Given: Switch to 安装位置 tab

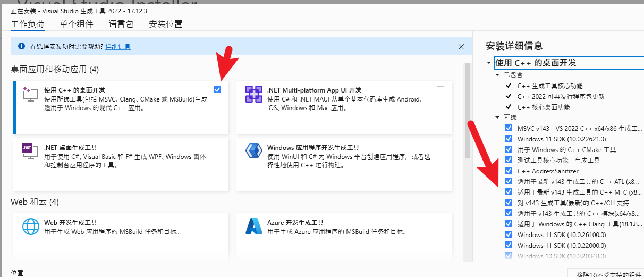Looking at the screenshot, I should [166, 24].
